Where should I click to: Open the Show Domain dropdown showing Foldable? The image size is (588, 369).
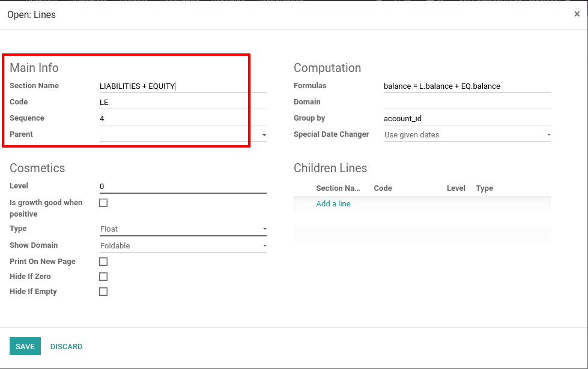coord(183,246)
